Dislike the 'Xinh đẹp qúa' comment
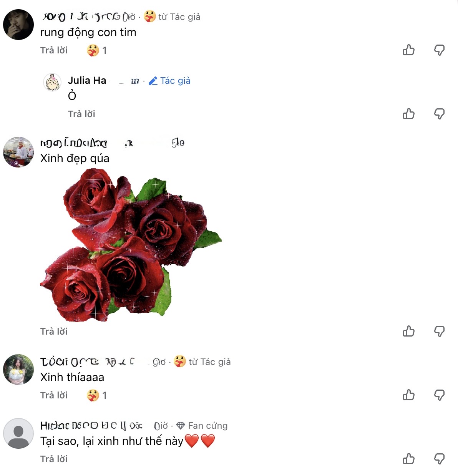 [439, 331]
